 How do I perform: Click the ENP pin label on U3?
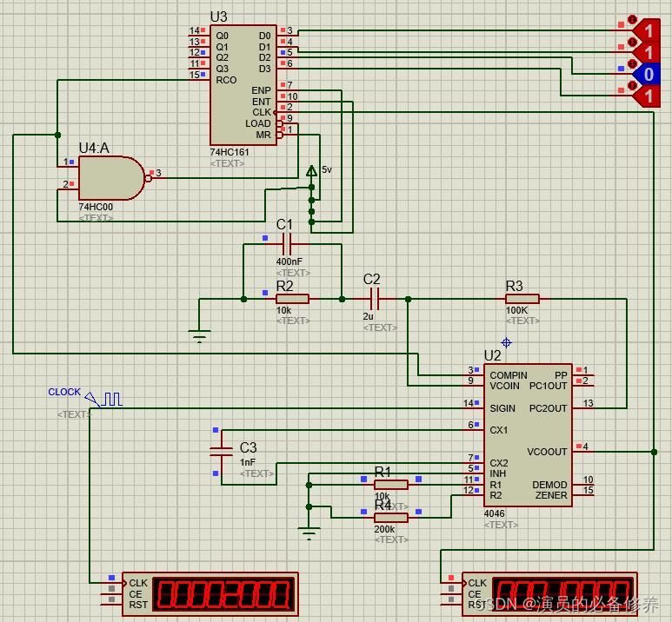(x=261, y=90)
